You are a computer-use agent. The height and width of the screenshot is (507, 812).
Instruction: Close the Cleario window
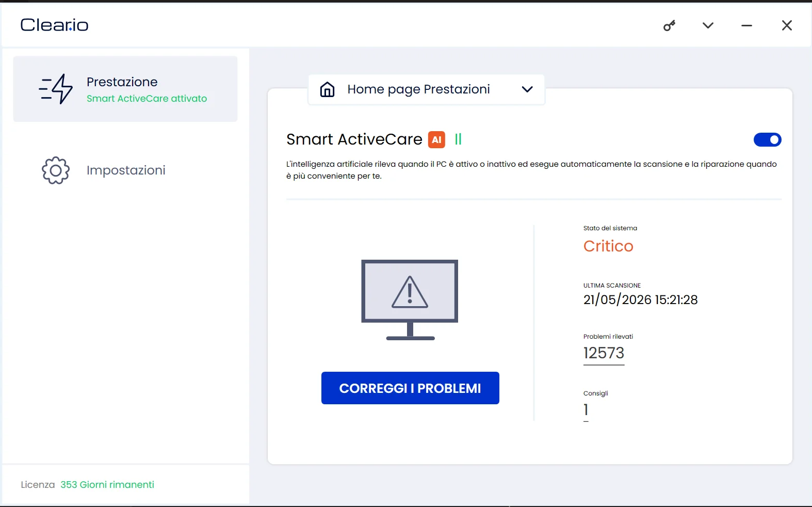tap(787, 25)
